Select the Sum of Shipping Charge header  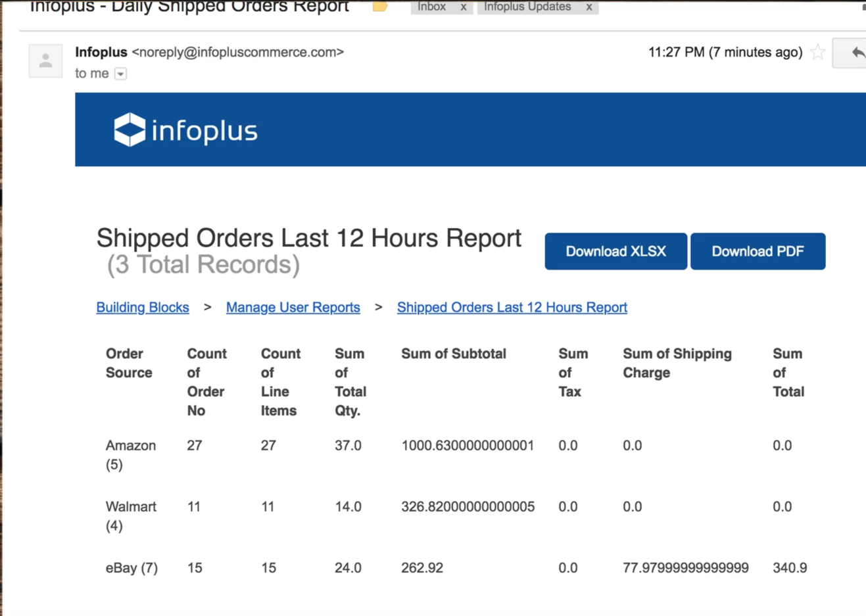coord(677,363)
